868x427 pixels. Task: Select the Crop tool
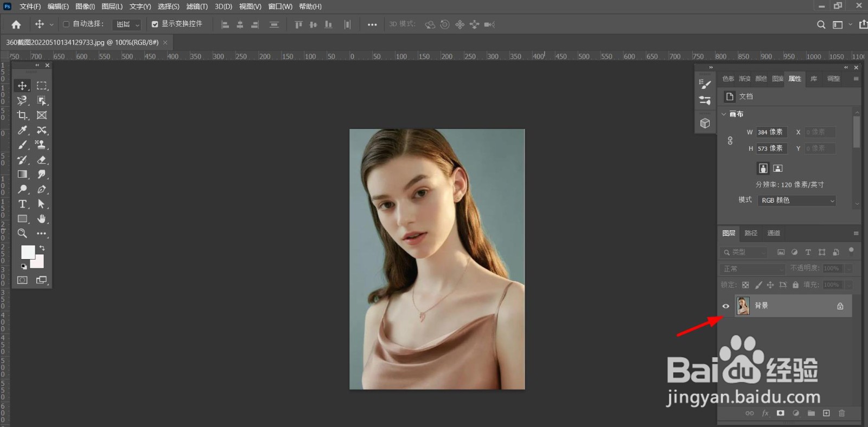coord(22,115)
